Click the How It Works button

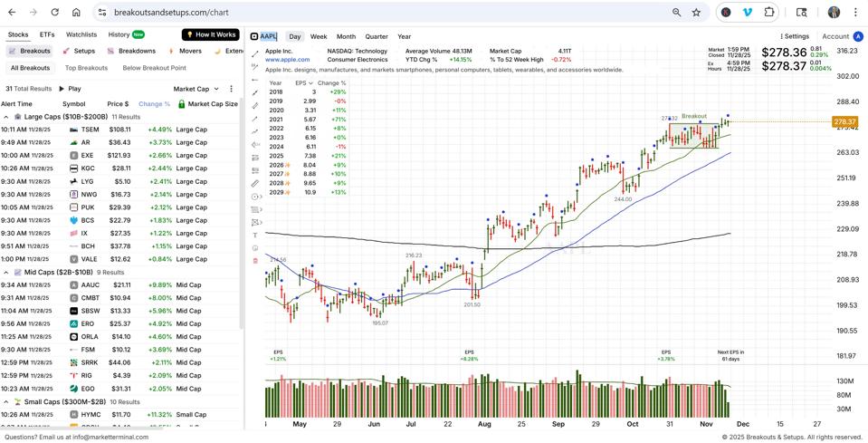click(x=210, y=35)
